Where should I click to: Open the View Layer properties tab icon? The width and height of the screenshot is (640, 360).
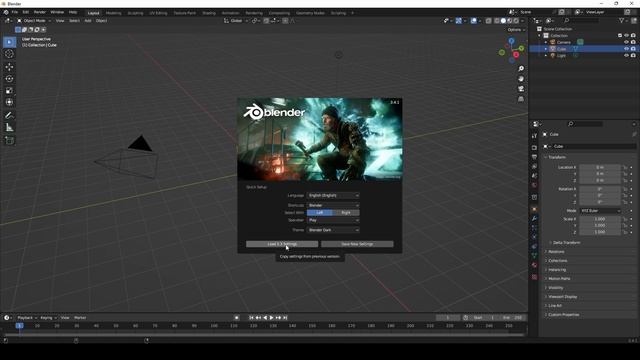click(x=534, y=166)
